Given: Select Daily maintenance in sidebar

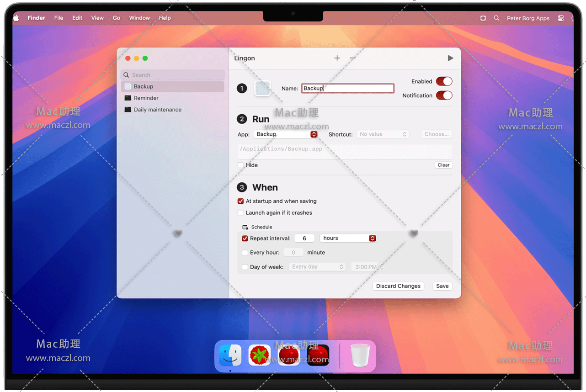Looking at the screenshot, I should (x=157, y=110).
